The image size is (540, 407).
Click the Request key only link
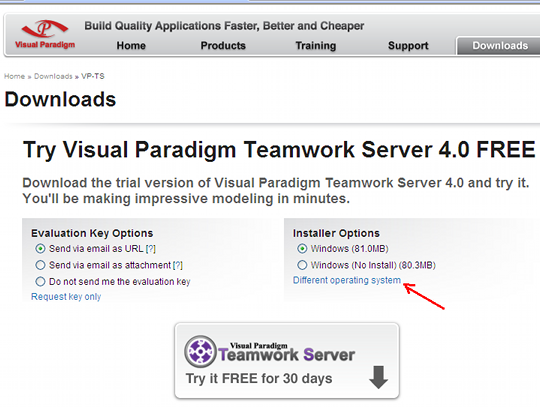[x=66, y=296]
